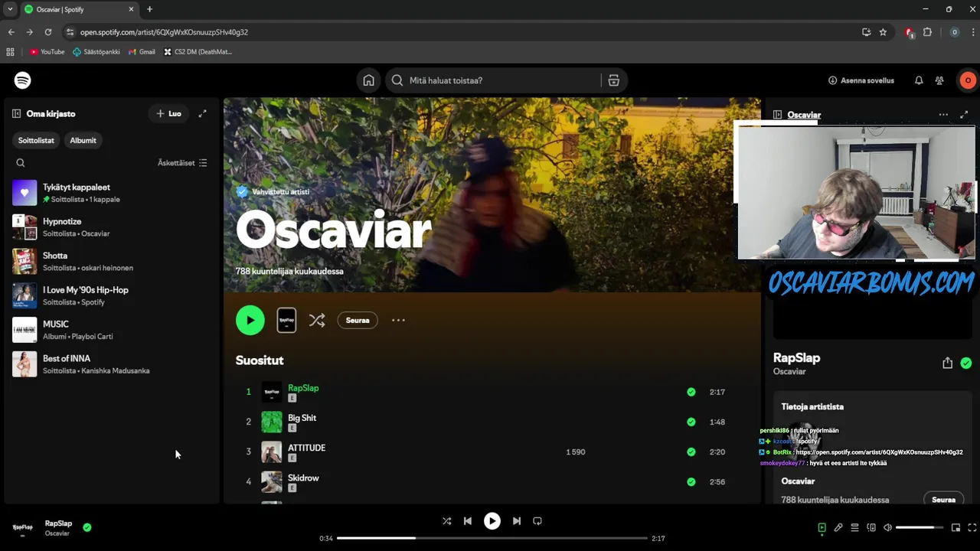Open Spotify home via the house icon

(x=369, y=80)
